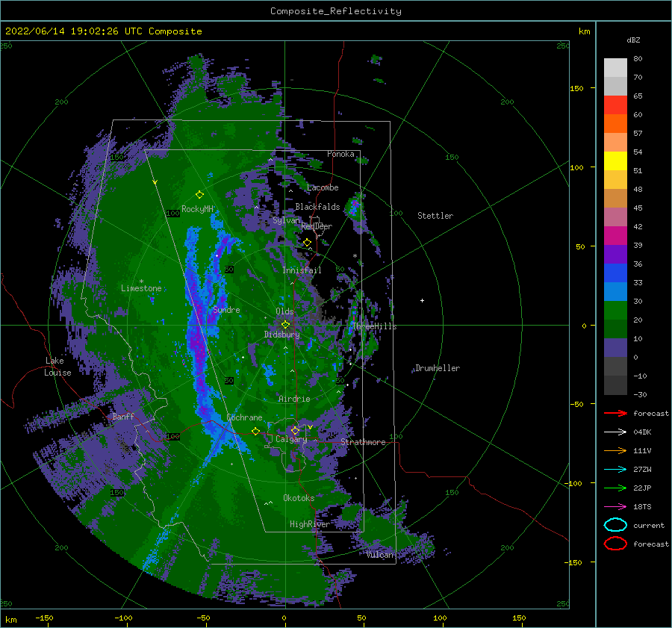Pick the cyan 27ZW arrow symbol
Image resolution: width=672 pixels, height=628 pixels.
(x=615, y=469)
